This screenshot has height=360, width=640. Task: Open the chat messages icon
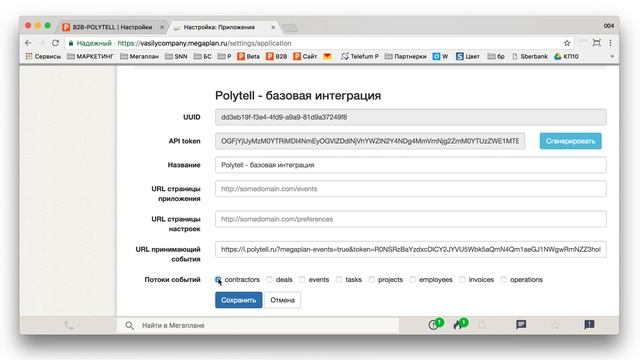tap(521, 324)
